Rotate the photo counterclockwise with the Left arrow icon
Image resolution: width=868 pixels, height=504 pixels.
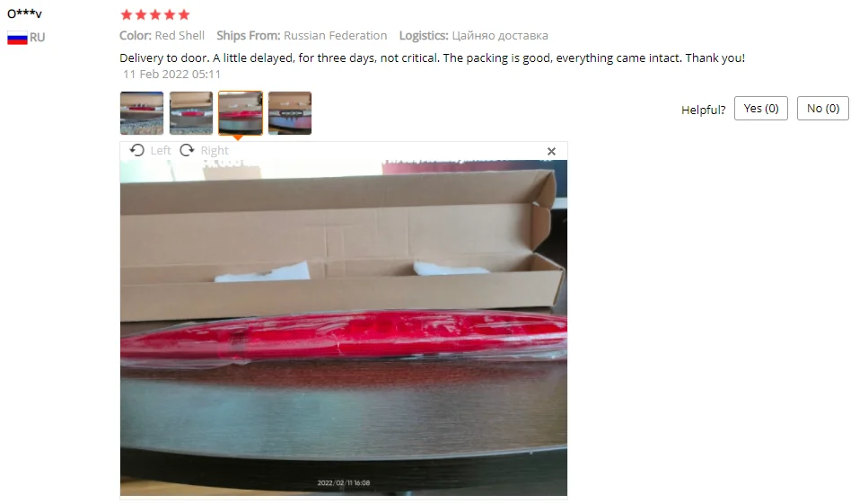tap(136, 150)
